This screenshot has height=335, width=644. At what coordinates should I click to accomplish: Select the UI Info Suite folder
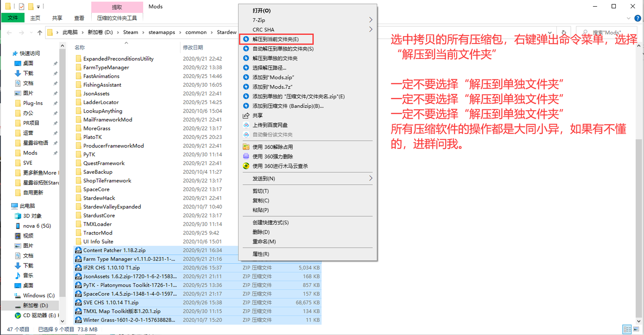[98, 242]
